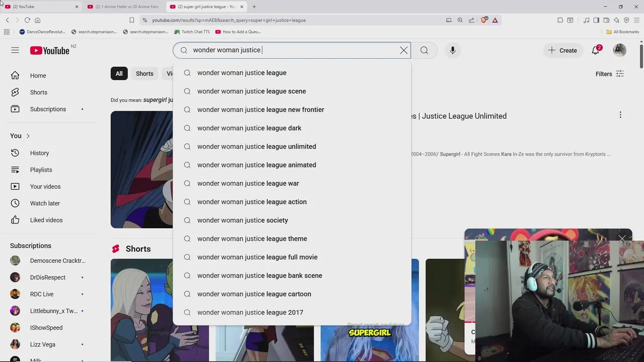Choose suggestion 'wonder woman justice league theme'
Image resolution: width=644 pixels, height=362 pixels.
click(x=292, y=239)
